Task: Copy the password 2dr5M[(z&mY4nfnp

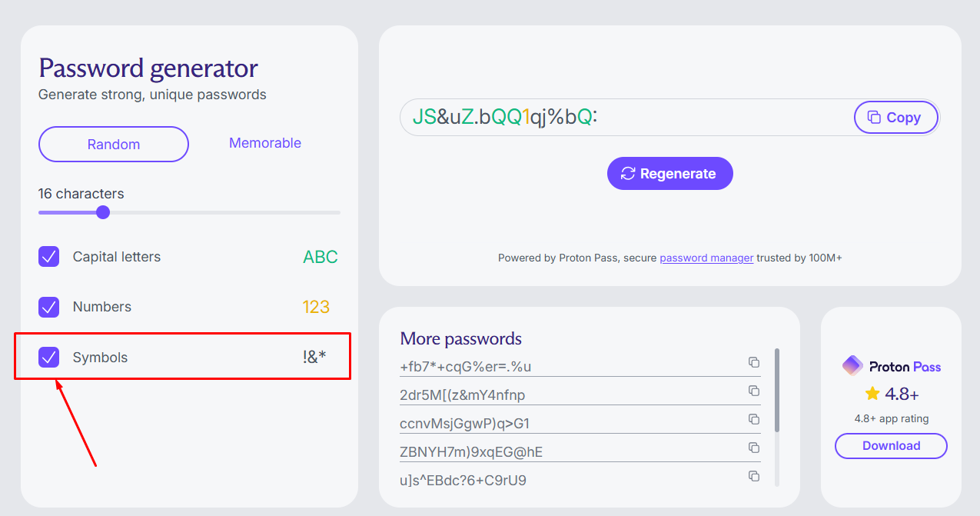Action: coord(754,391)
